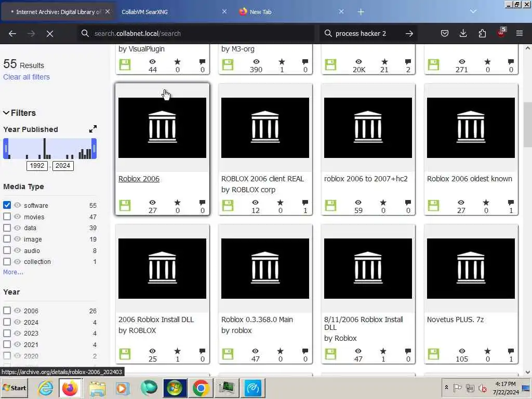Submit the process hacker 2 search arrow
Viewport: 532px width, 399px height.
coord(409,34)
